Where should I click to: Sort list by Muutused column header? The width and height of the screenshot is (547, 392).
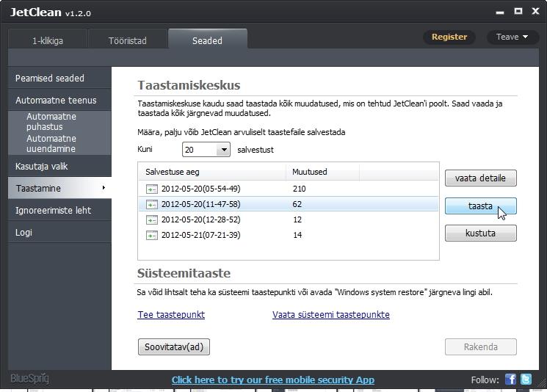click(x=310, y=172)
